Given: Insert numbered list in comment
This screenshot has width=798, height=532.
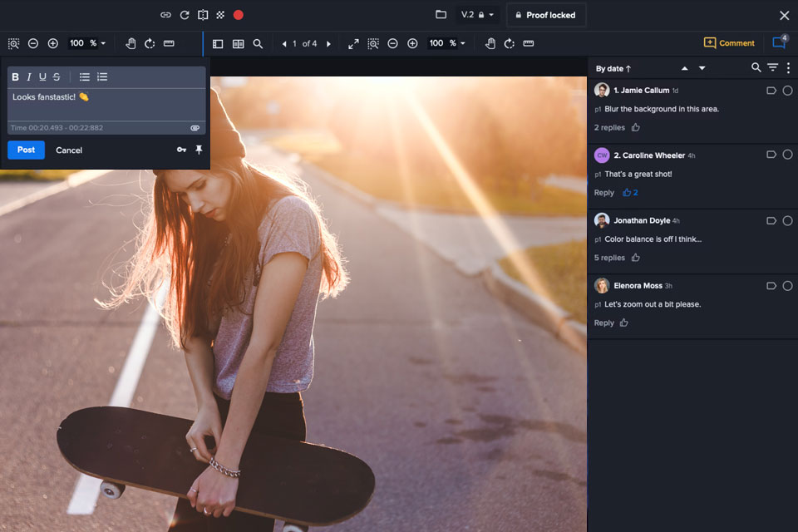Looking at the screenshot, I should click(102, 76).
